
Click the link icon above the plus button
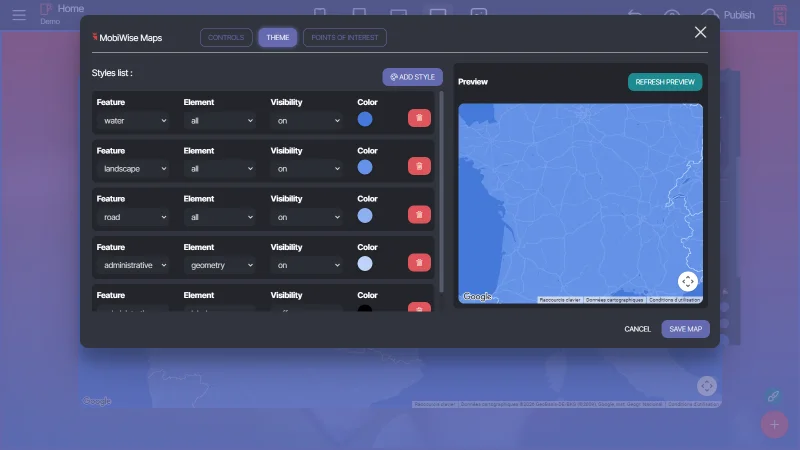coord(773,396)
